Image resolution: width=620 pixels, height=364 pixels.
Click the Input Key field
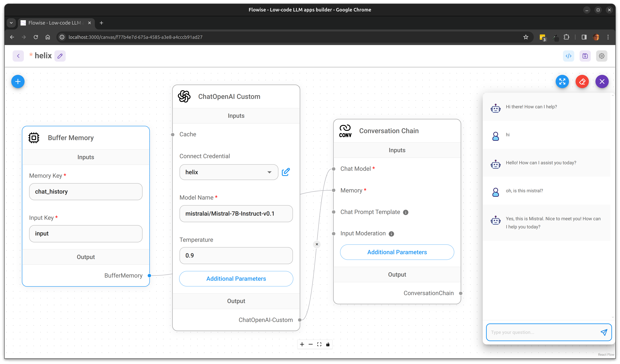click(86, 234)
